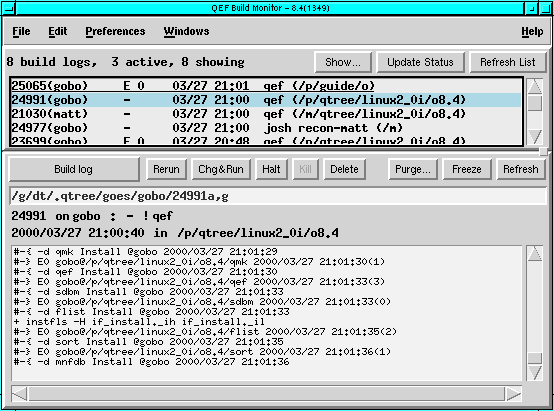Click the Chg&Run button
The width and height of the screenshot is (554, 411).
click(x=221, y=169)
